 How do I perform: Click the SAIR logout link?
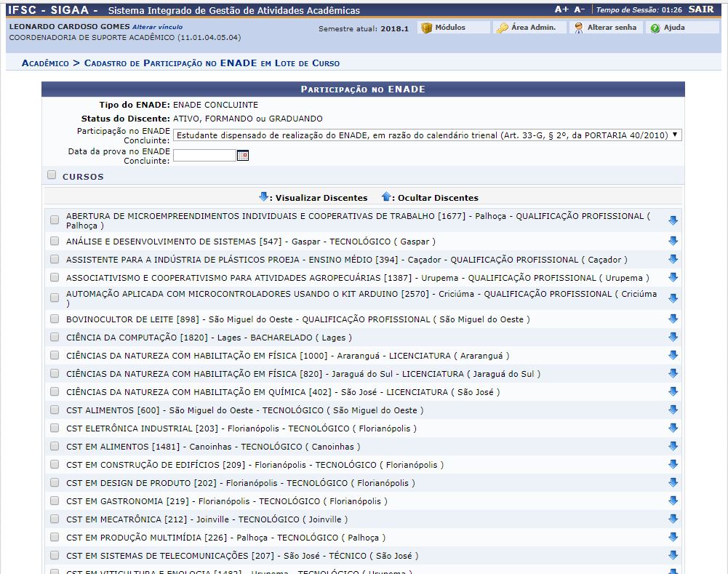coord(700,10)
